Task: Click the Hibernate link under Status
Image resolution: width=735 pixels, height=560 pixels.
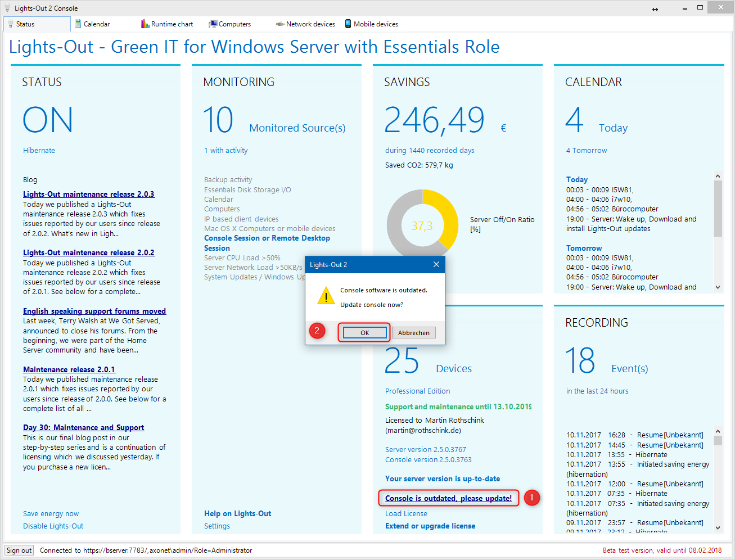Action: tap(39, 150)
